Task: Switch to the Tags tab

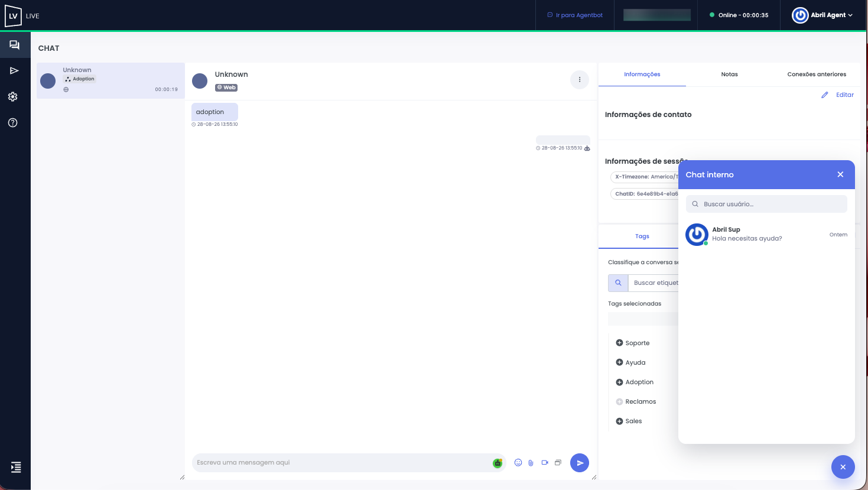Action: (x=642, y=236)
